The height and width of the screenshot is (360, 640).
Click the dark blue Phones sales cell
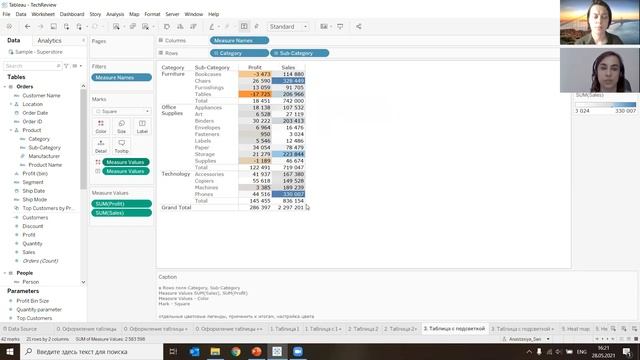tap(288, 194)
